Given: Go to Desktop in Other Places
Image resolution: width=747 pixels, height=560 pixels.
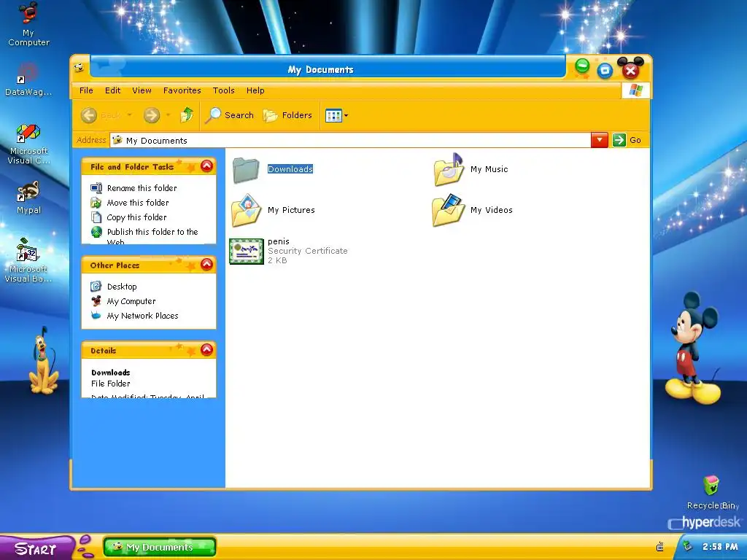Looking at the screenshot, I should (x=122, y=287).
